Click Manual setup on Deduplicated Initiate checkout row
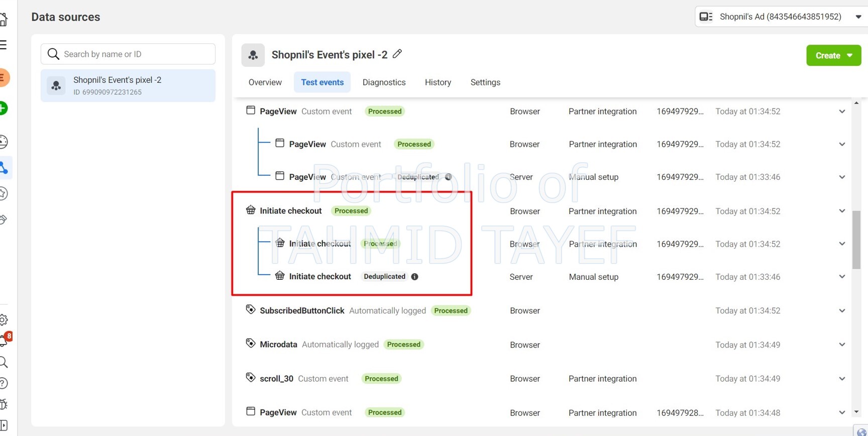The height and width of the screenshot is (436, 868). click(x=594, y=277)
